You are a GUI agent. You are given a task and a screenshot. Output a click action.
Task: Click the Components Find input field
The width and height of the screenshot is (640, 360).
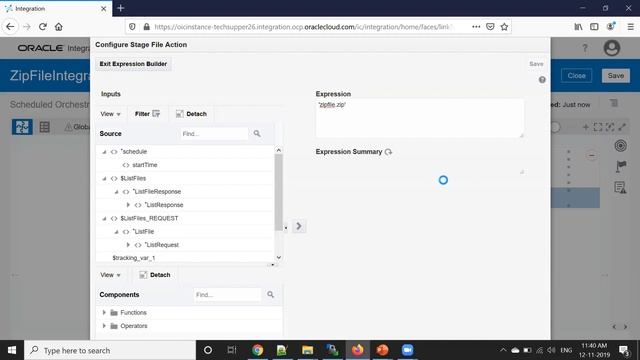[x=227, y=295]
